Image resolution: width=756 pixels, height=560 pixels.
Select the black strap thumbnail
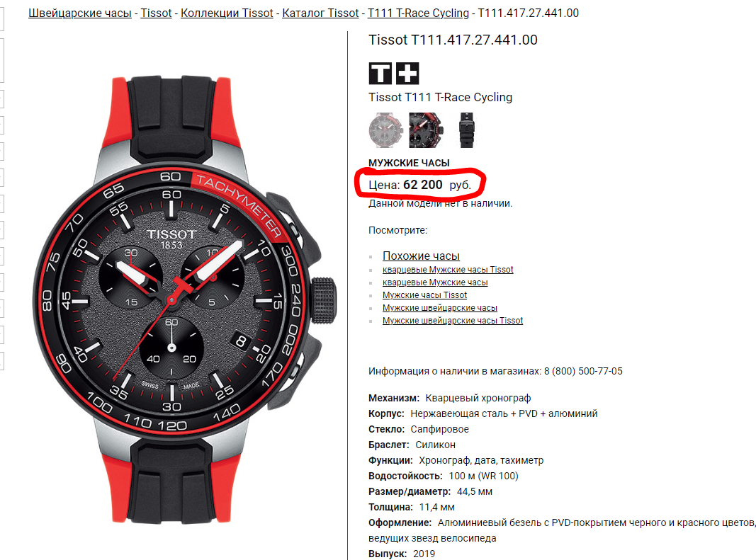(x=466, y=130)
